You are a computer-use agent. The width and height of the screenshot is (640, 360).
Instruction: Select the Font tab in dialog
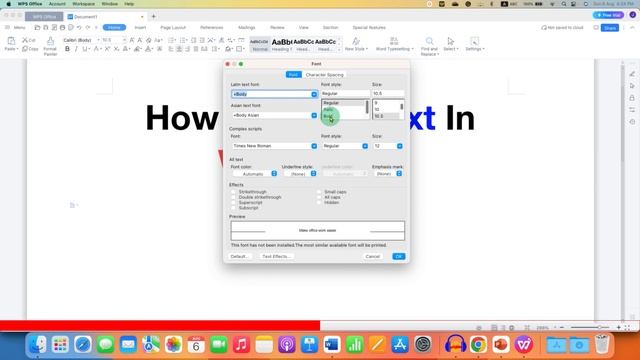293,75
